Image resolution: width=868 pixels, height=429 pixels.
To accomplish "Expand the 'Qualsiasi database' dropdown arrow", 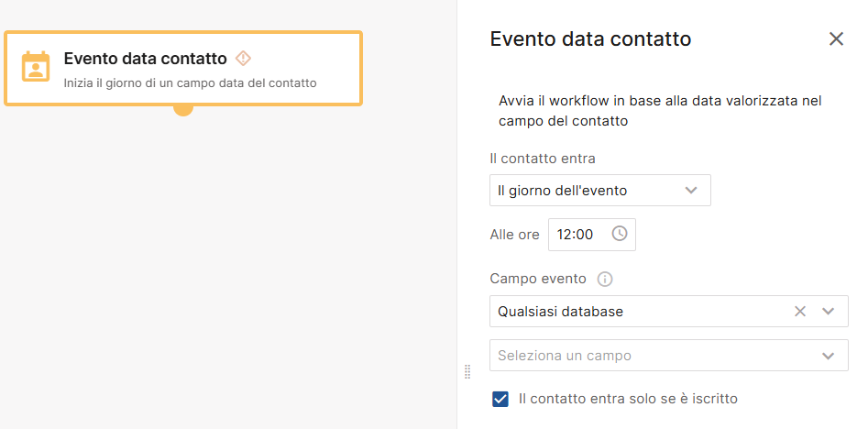I will point(829,312).
